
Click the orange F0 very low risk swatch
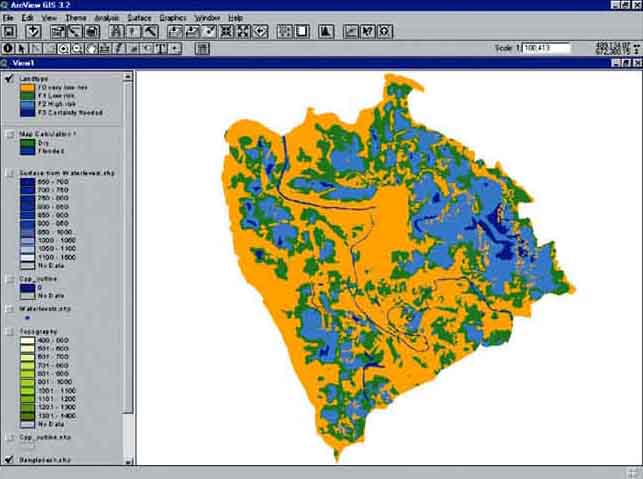[x=26, y=88]
